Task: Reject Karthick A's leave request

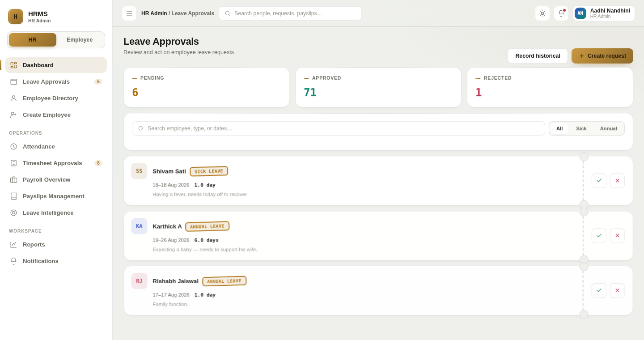Action: click(x=618, y=236)
